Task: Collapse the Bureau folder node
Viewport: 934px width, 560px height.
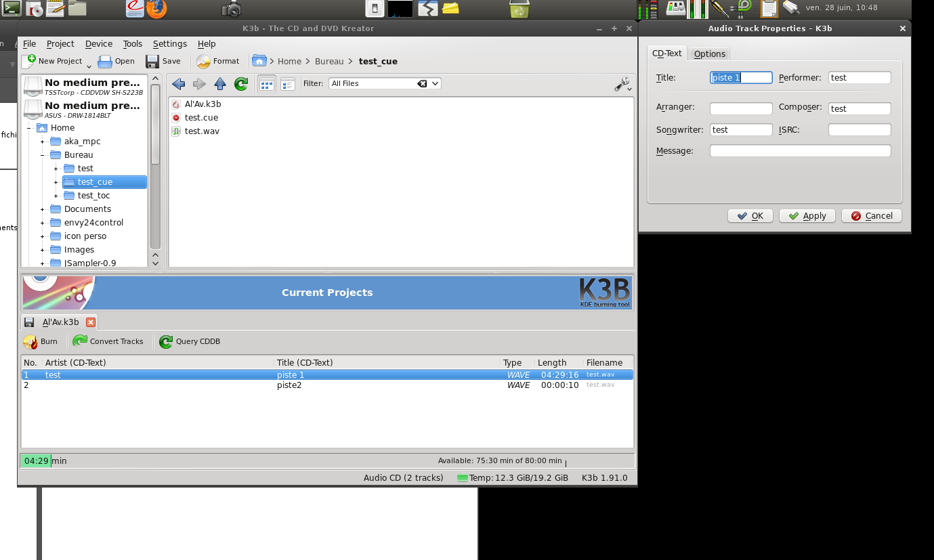Action: coord(42,155)
